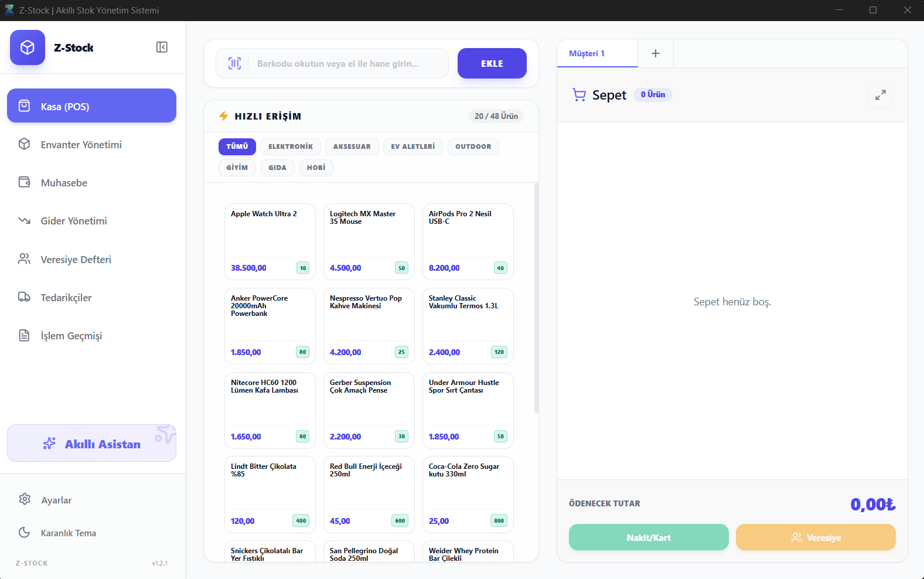Screen dimensions: 924x579
Task: Click the Veresiye payment button
Action: click(x=816, y=537)
